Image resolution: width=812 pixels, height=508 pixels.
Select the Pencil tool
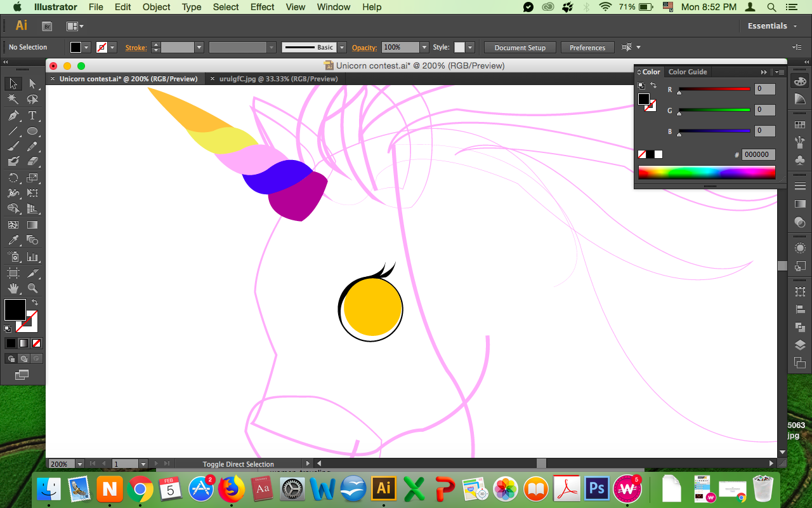(x=32, y=147)
